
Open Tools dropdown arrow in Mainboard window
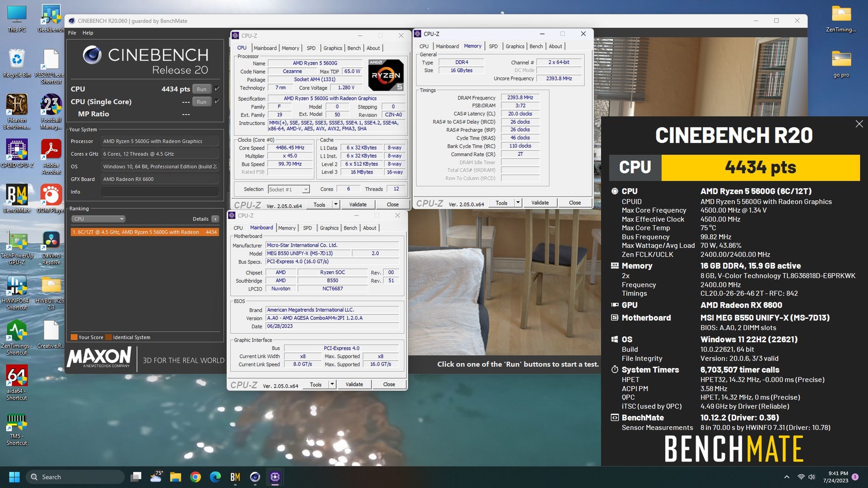point(332,385)
